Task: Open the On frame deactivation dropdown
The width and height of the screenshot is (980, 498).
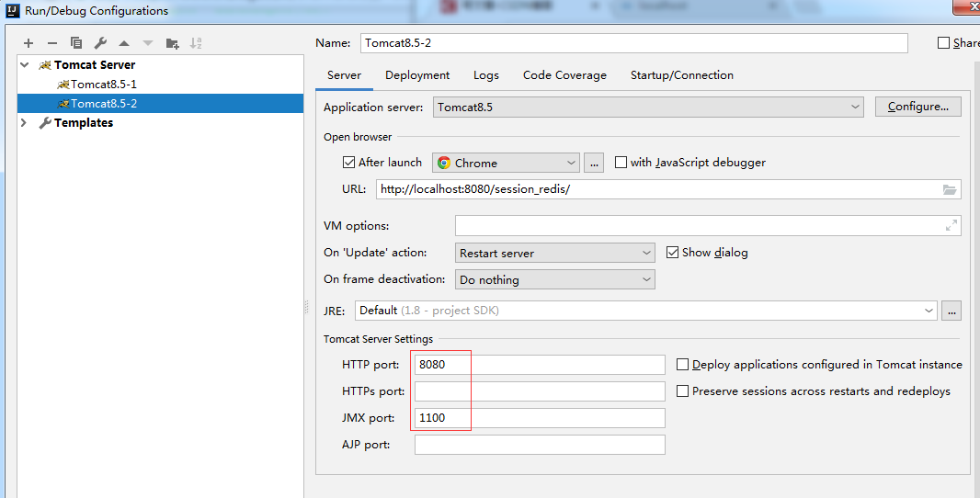Action: click(555, 280)
